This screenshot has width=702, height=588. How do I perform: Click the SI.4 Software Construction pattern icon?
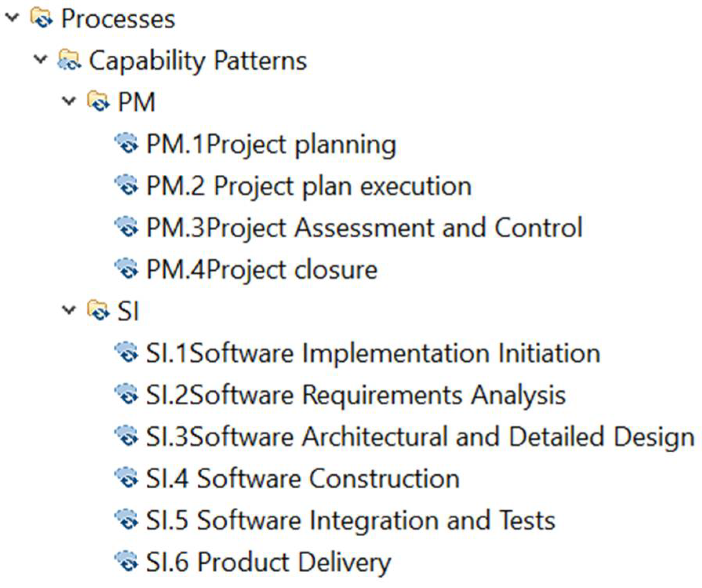click(126, 479)
